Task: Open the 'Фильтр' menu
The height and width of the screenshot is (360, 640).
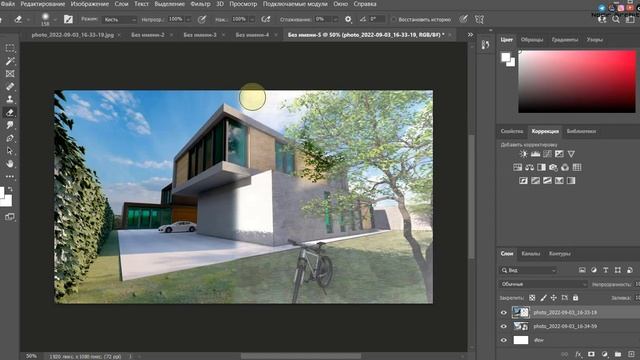Action: pos(200,4)
